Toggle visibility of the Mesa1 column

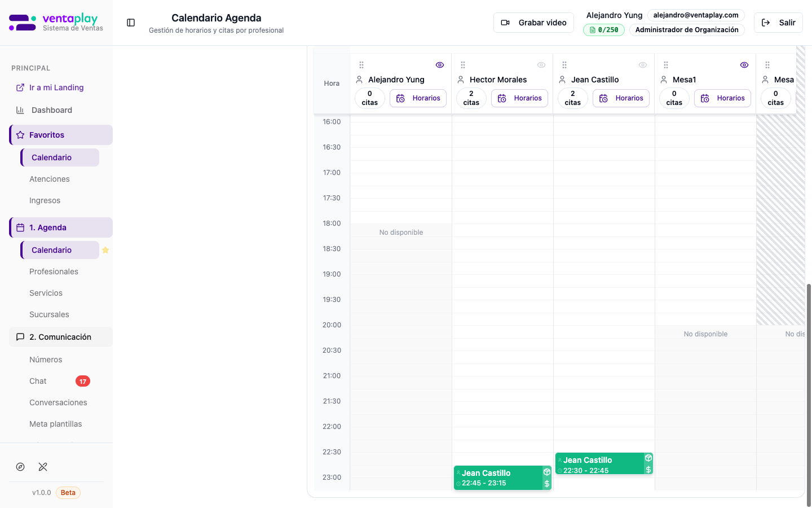coord(744,64)
